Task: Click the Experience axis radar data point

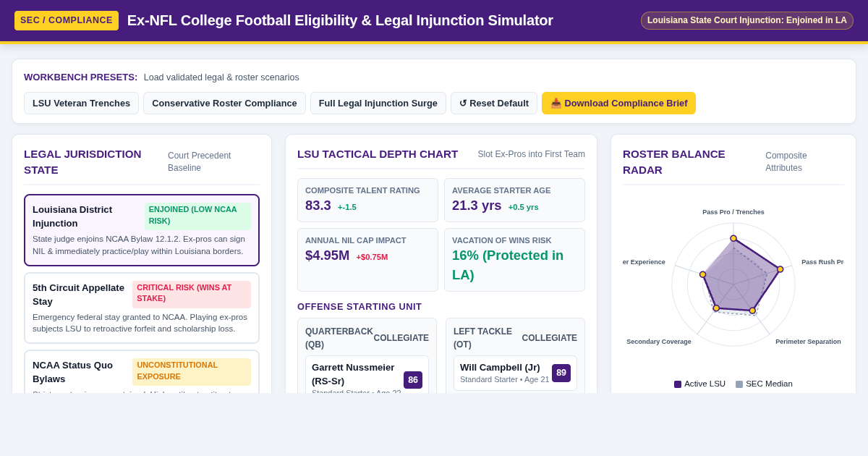Action: [x=702, y=274]
